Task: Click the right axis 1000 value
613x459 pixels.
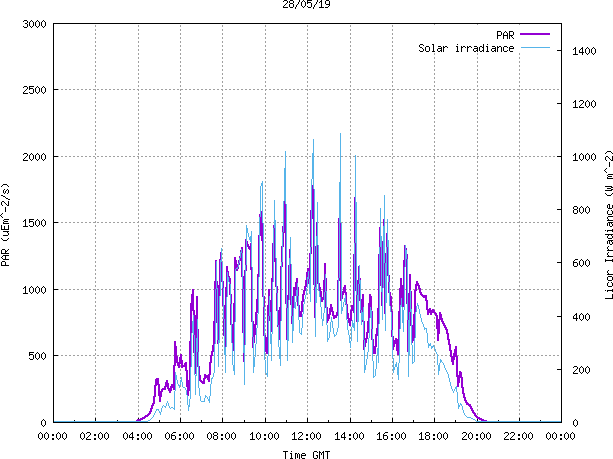Action: [584, 157]
